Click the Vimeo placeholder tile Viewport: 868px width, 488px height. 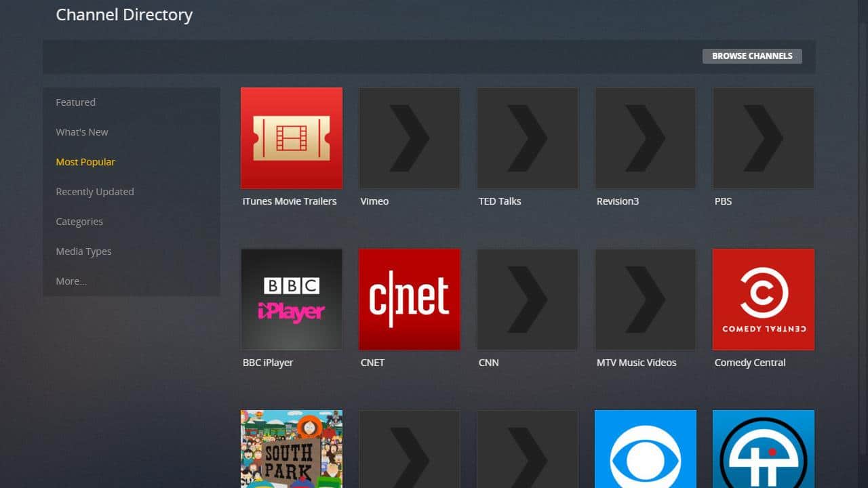410,138
